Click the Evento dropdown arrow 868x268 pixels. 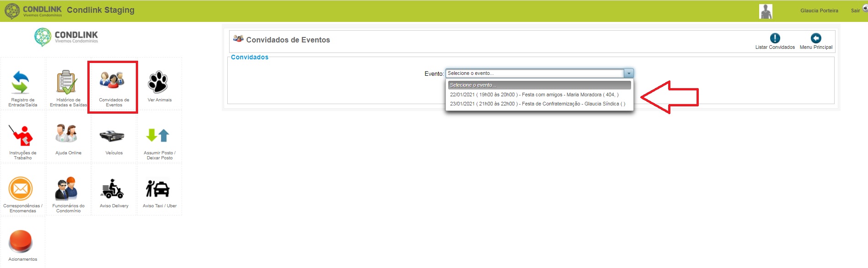pyautogui.click(x=629, y=73)
